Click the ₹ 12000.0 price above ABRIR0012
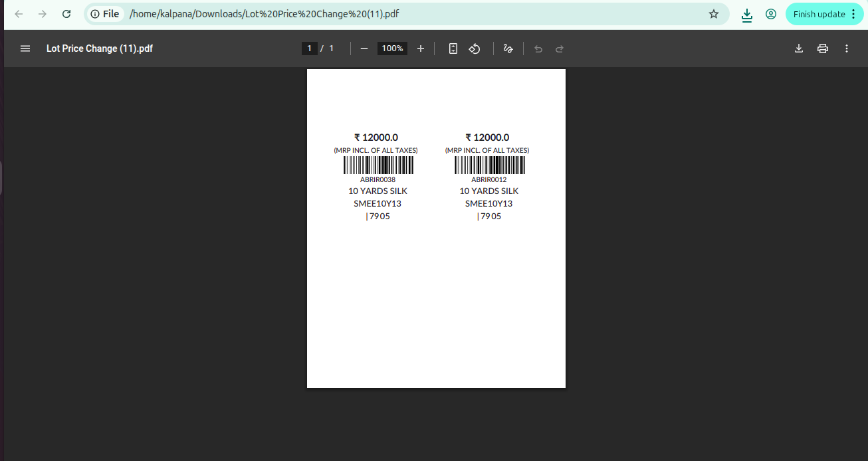Image resolution: width=868 pixels, height=461 pixels. click(x=487, y=138)
